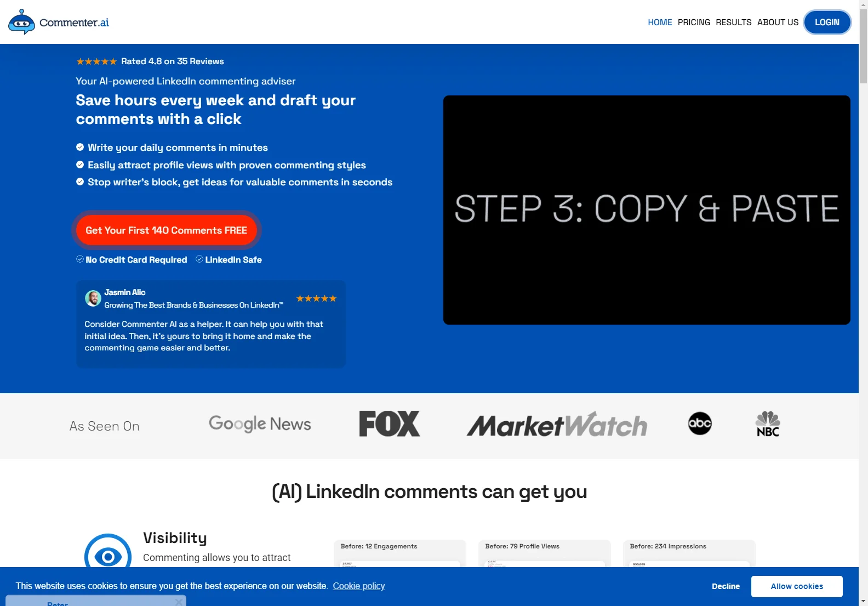Click the stars in Jasmin Alic's testimonial
Viewport: 868px width, 606px height.
point(316,298)
